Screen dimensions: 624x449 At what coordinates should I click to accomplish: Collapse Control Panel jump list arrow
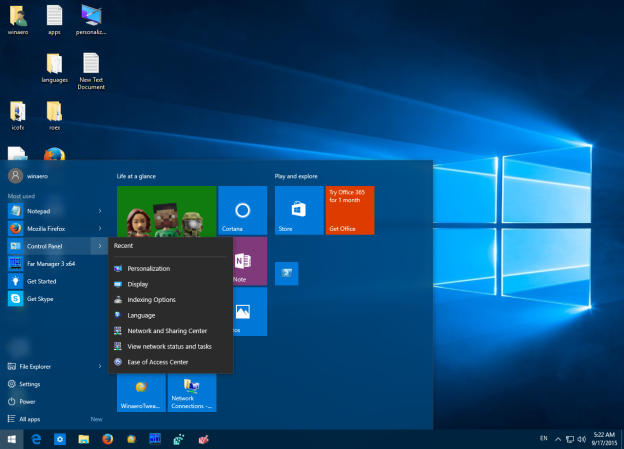click(100, 246)
